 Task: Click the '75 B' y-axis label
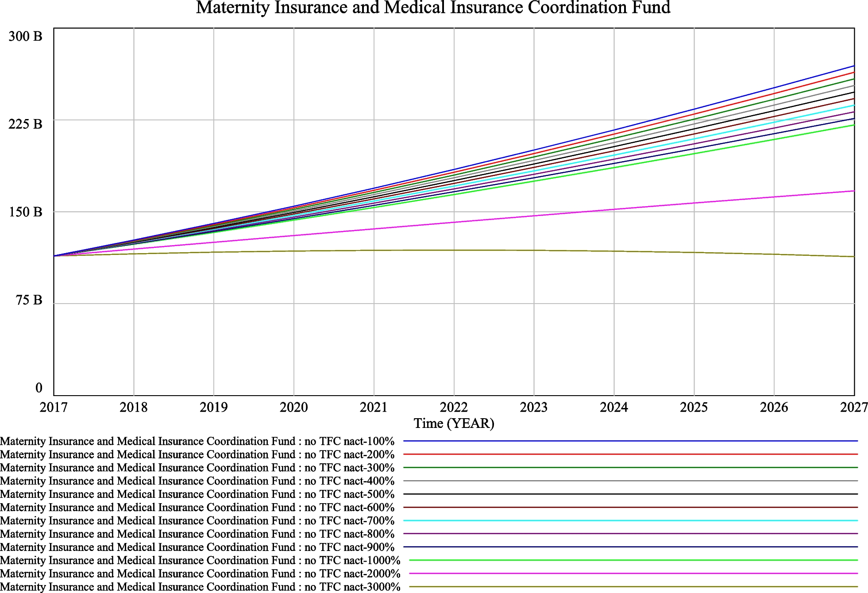click(x=29, y=300)
